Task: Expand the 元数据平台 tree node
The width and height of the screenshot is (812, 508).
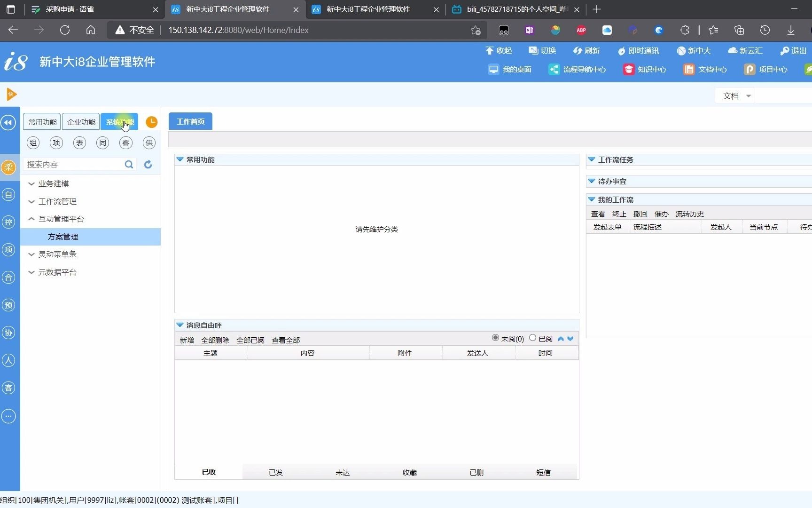Action: pos(31,272)
